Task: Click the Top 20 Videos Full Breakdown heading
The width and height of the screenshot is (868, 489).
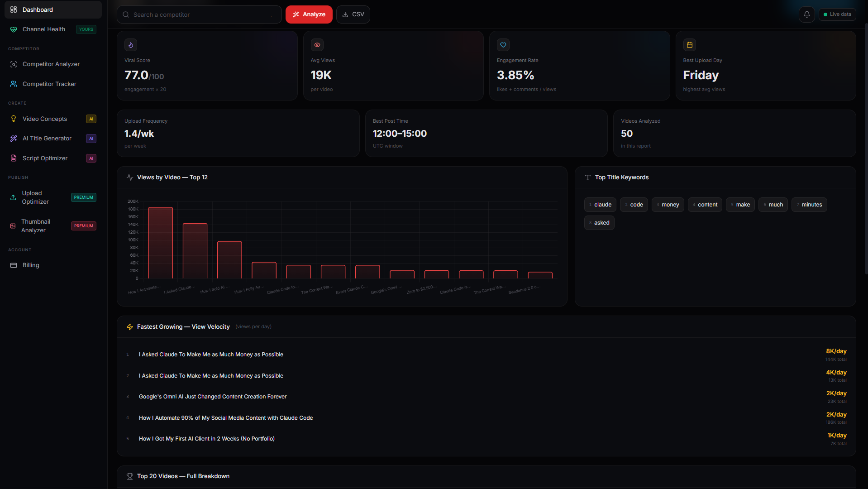Action: coord(183,476)
